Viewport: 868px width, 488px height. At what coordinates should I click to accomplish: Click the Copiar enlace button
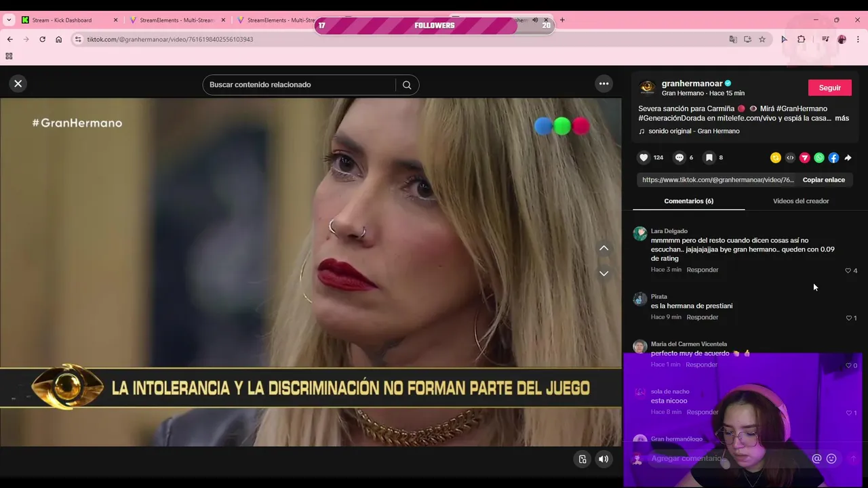coord(823,180)
